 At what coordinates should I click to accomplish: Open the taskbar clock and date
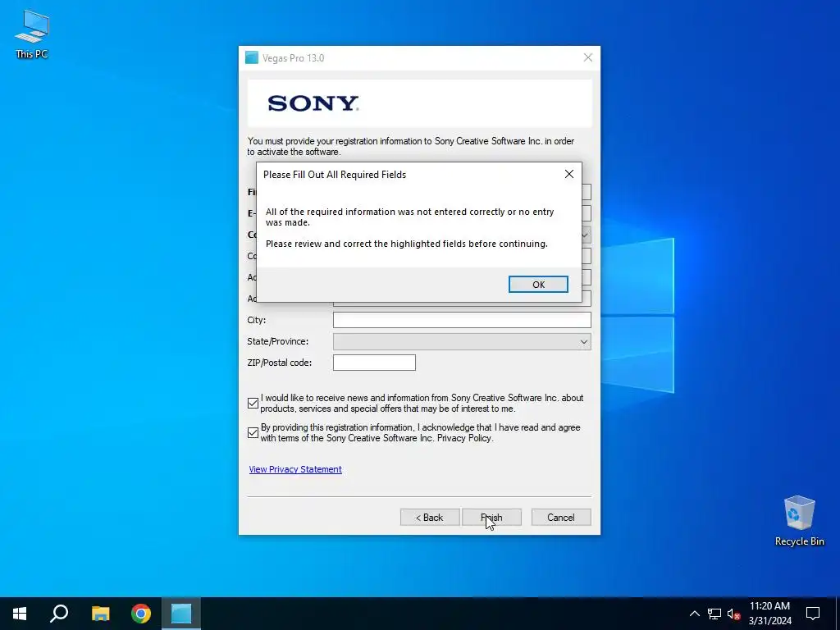[x=769, y=614]
